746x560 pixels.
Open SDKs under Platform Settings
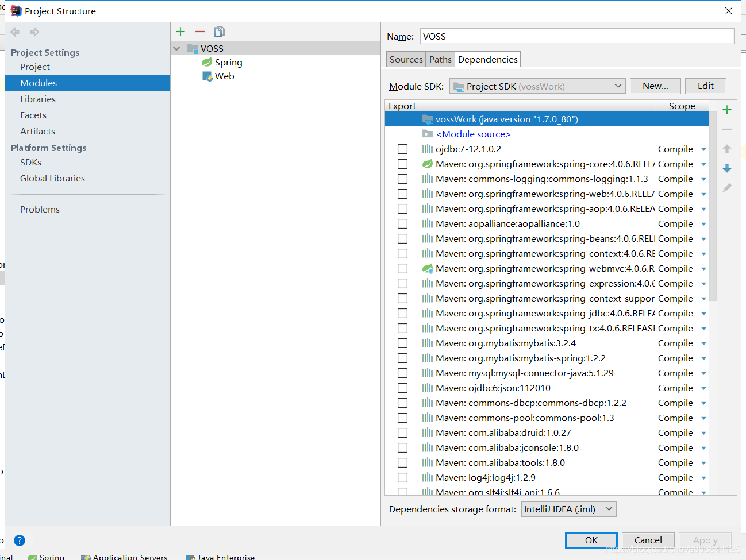(x=30, y=162)
